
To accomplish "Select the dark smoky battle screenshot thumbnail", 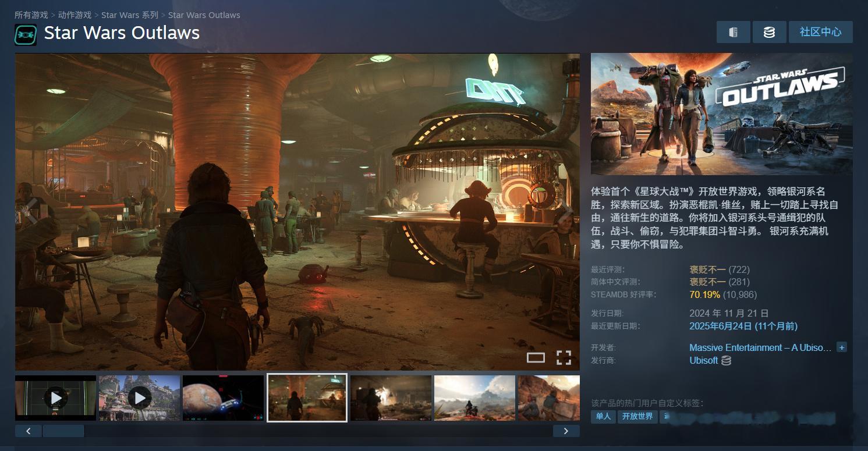I will click(x=391, y=397).
